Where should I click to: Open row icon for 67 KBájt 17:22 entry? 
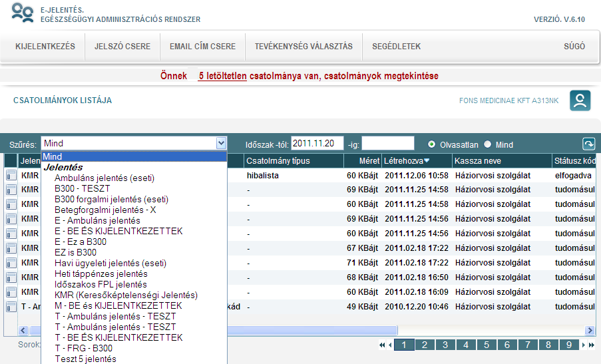(11, 248)
